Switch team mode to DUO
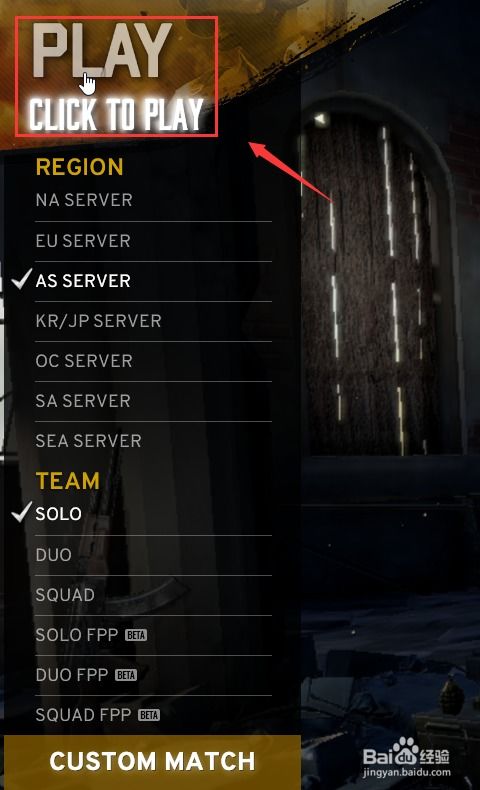480x790 pixels. [153, 555]
